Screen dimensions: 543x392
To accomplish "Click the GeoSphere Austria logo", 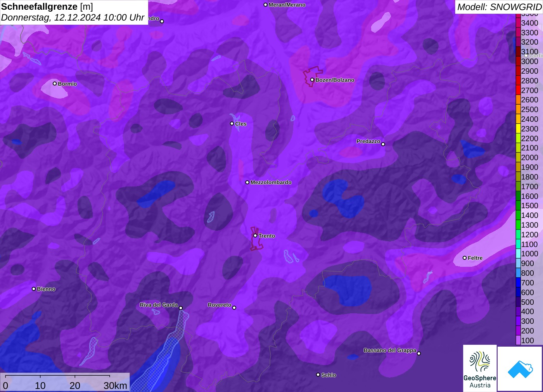I will 480,368.
